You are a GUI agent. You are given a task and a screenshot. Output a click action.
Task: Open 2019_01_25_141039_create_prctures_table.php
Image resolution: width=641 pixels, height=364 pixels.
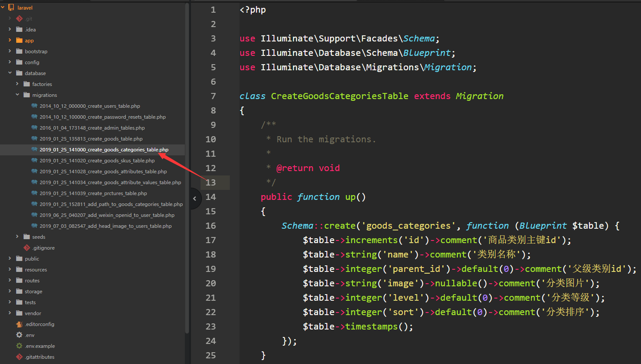tap(93, 193)
